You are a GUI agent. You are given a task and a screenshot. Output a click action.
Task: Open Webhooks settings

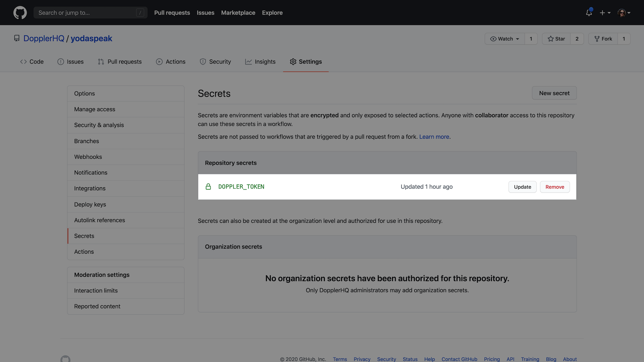click(126, 157)
